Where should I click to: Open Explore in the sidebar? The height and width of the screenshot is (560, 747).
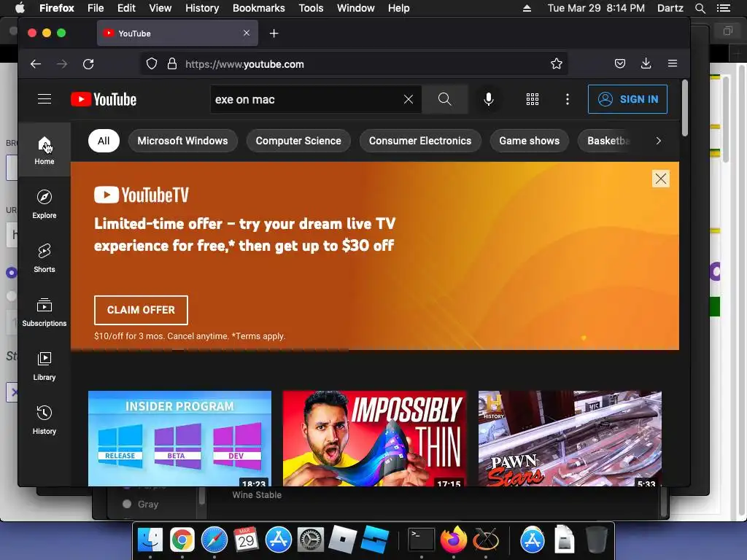tap(44, 204)
